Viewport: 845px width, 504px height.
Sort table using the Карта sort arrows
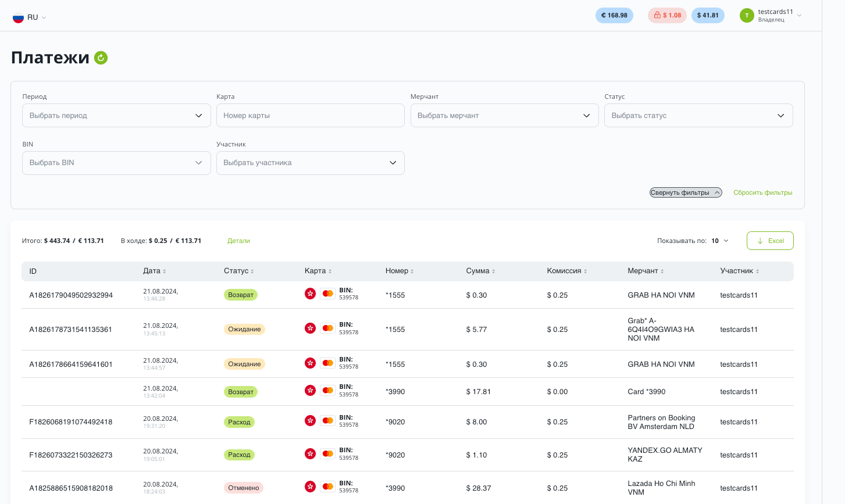pyautogui.click(x=330, y=271)
